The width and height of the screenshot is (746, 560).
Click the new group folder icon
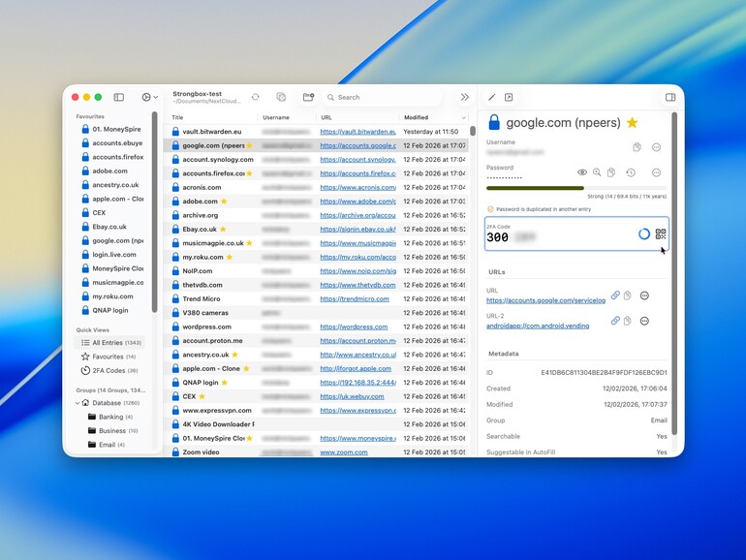click(308, 97)
